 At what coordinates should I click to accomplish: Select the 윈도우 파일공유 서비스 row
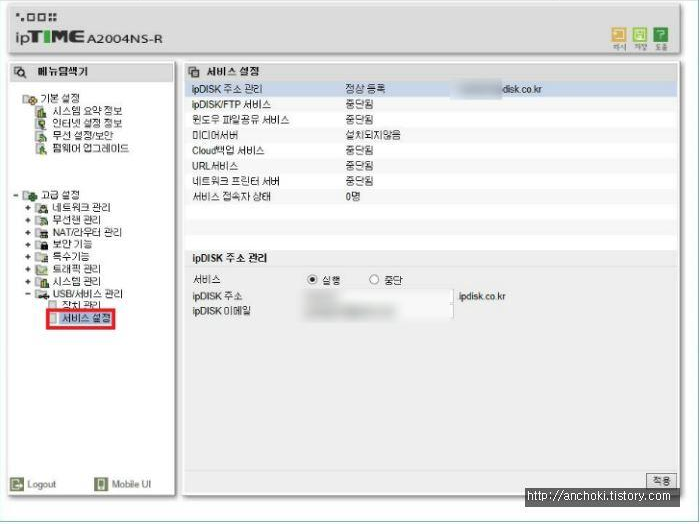(x=431, y=120)
